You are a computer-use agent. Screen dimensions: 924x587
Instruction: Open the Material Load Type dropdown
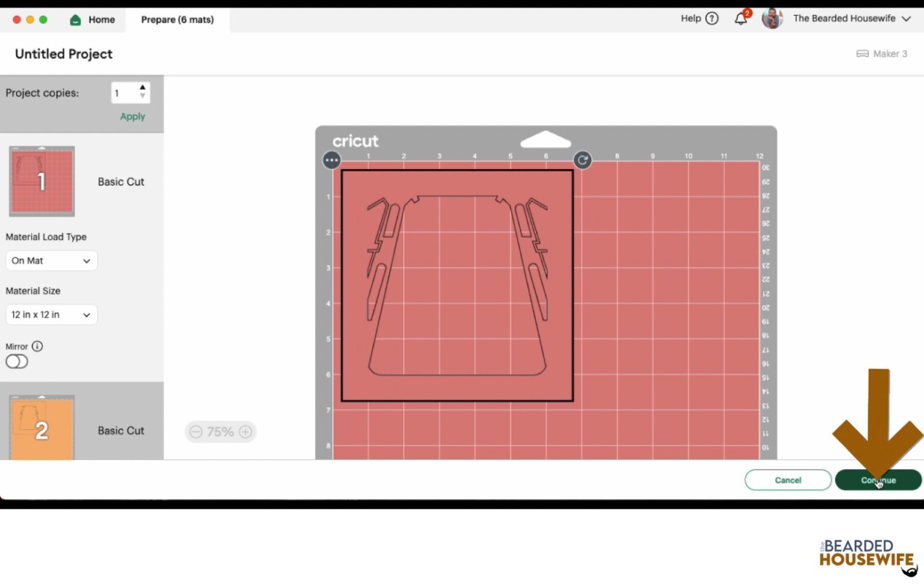point(51,261)
